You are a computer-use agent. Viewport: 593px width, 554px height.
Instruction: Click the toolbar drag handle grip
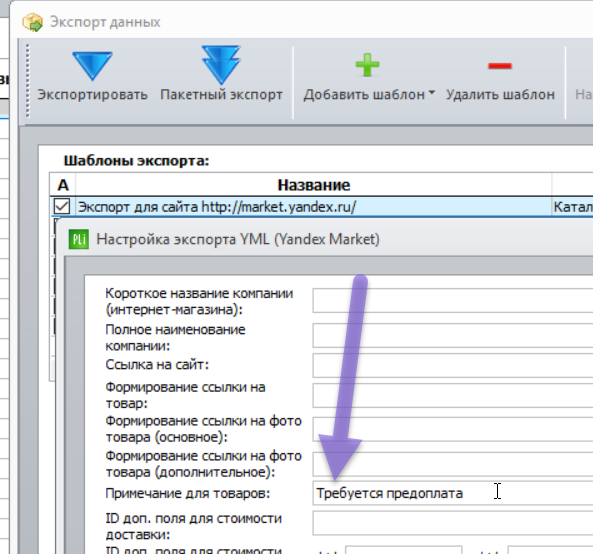click(28, 81)
